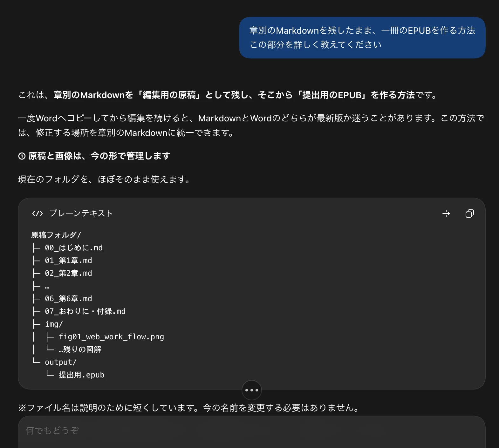
Task: Toggle word wrap icon in code block header
Action: click(446, 214)
